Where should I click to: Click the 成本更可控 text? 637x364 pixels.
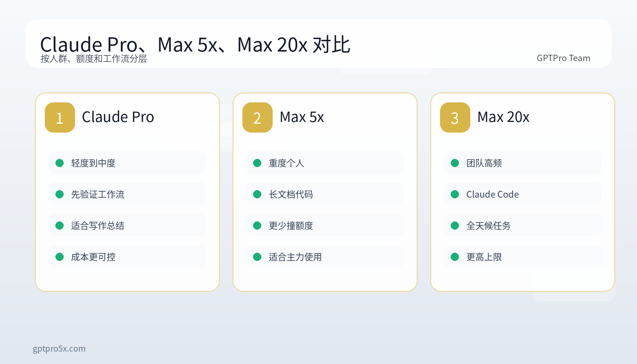coord(93,257)
